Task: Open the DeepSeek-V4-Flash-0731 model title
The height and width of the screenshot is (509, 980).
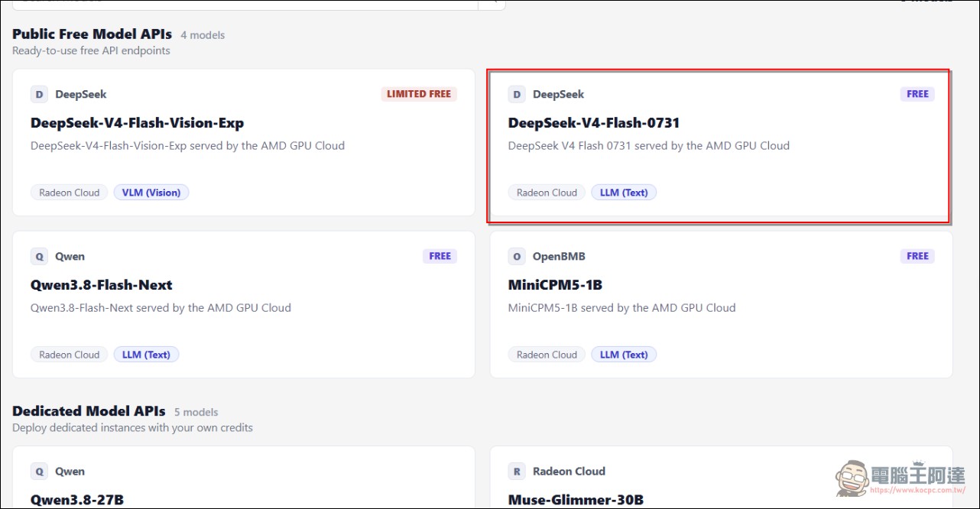Action: (x=594, y=123)
